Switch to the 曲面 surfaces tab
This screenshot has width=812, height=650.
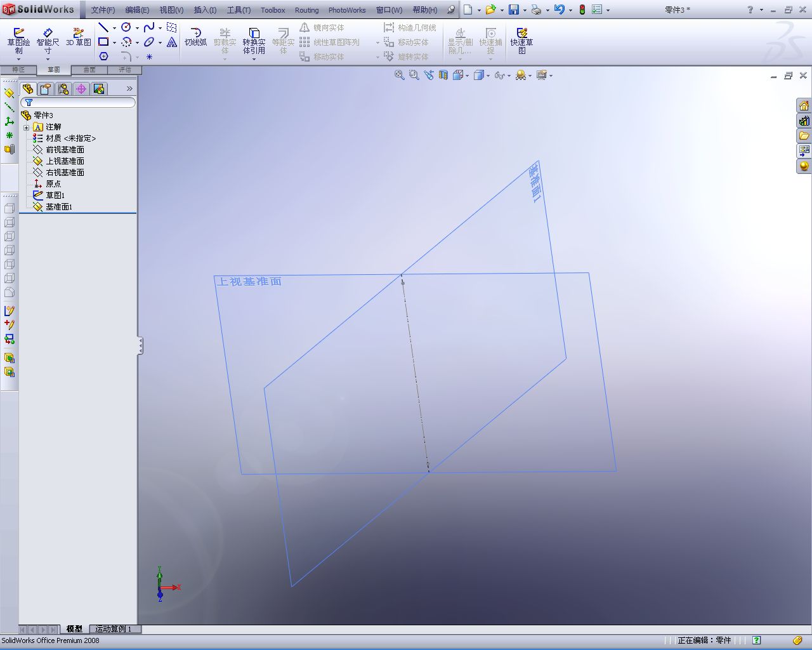click(89, 70)
